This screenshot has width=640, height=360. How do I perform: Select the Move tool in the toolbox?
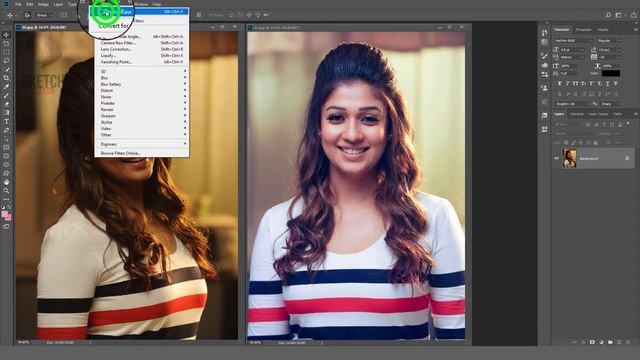pyautogui.click(x=6, y=35)
